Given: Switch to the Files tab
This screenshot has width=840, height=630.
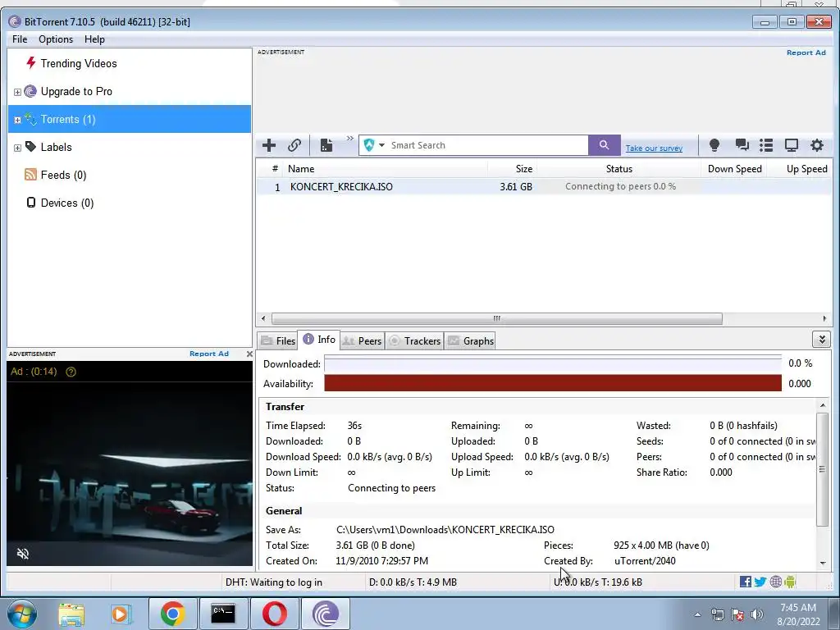Looking at the screenshot, I should [x=278, y=340].
